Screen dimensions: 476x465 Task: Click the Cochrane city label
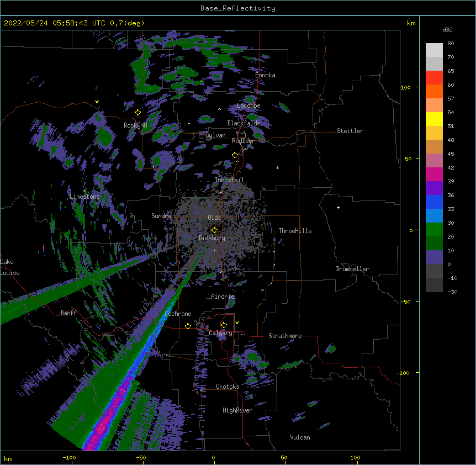coord(178,314)
